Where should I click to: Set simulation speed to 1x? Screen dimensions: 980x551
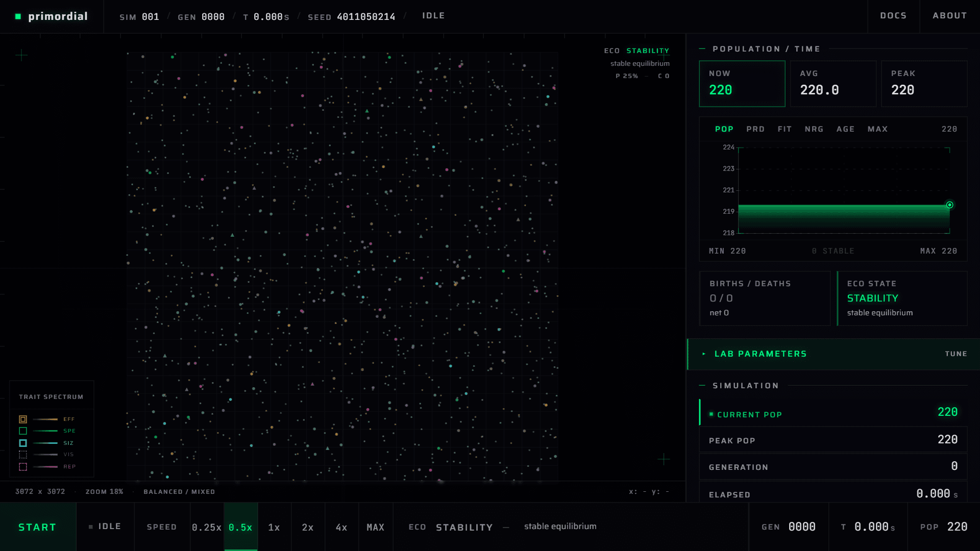[x=274, y=528]
